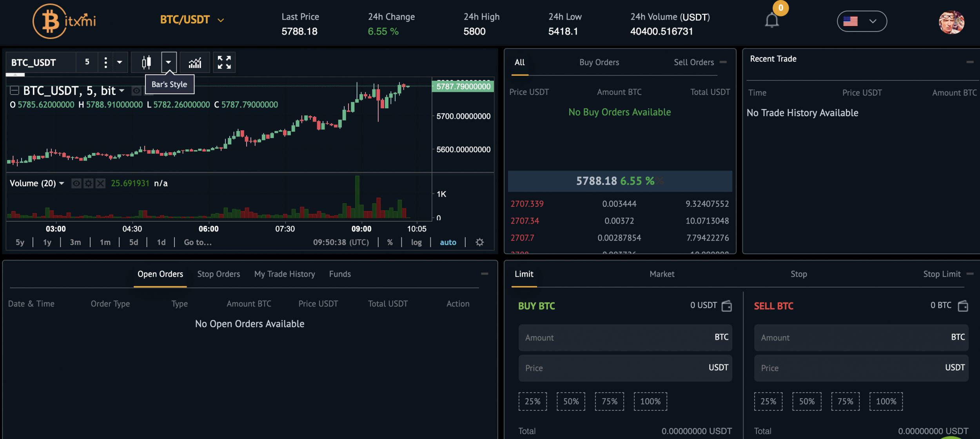Set chart range to 1d
Screen dimensions: 980x439
[161, 242]
